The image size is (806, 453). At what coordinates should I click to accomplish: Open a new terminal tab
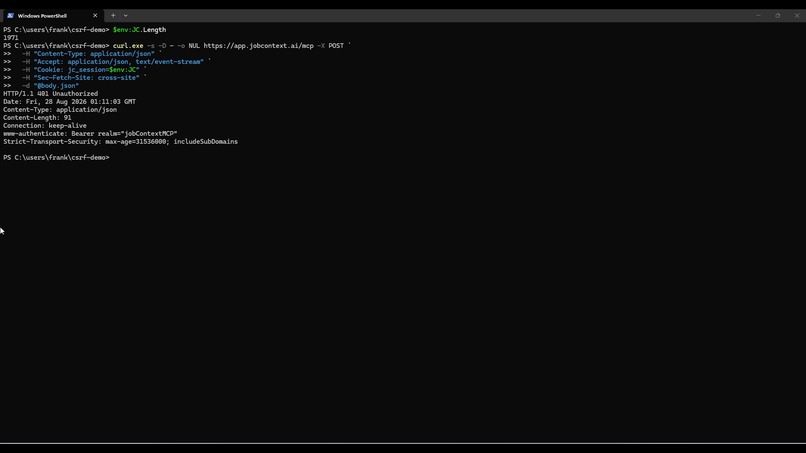[x=113, y=15]
